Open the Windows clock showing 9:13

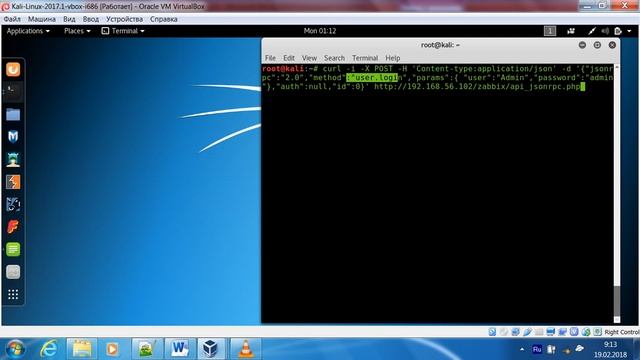610,349
